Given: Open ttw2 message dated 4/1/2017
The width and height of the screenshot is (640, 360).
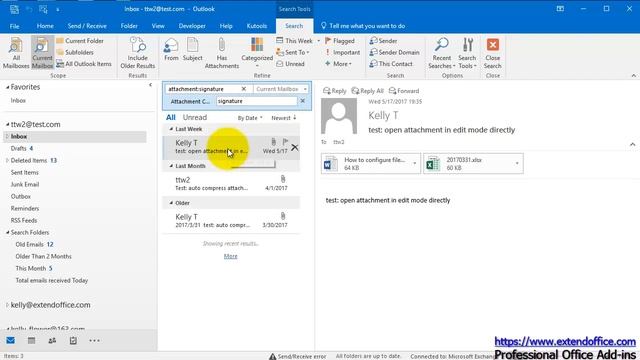Looking at the screenshot, I should pyautogui.click(x=231, y=183).
